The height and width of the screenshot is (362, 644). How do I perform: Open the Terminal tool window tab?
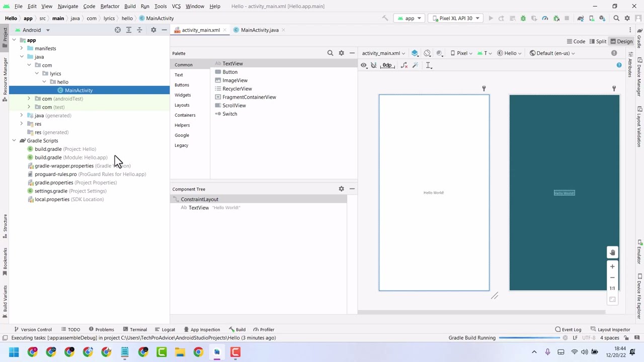coord(134,329)
